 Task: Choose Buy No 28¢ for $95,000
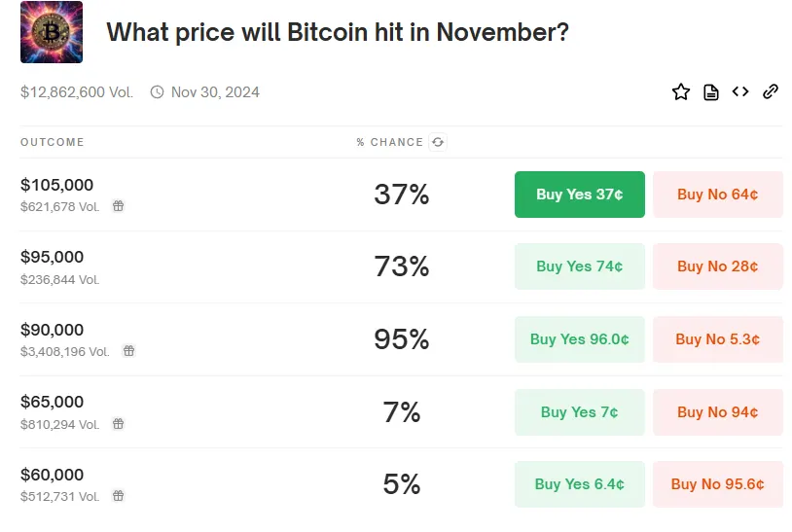pyautogui.click(x=717, y=266)
